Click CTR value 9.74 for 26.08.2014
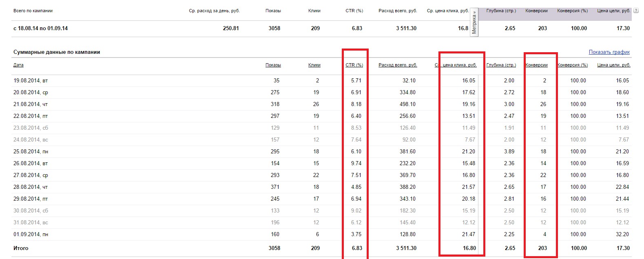This screenshot has width=644, height=259. click(x=356, y=164)
